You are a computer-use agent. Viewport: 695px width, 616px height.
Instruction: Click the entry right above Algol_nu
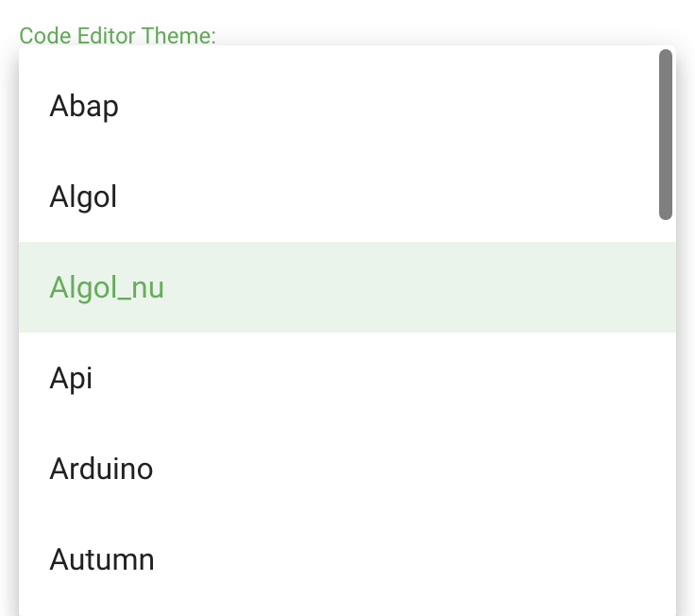click(347, 197)
